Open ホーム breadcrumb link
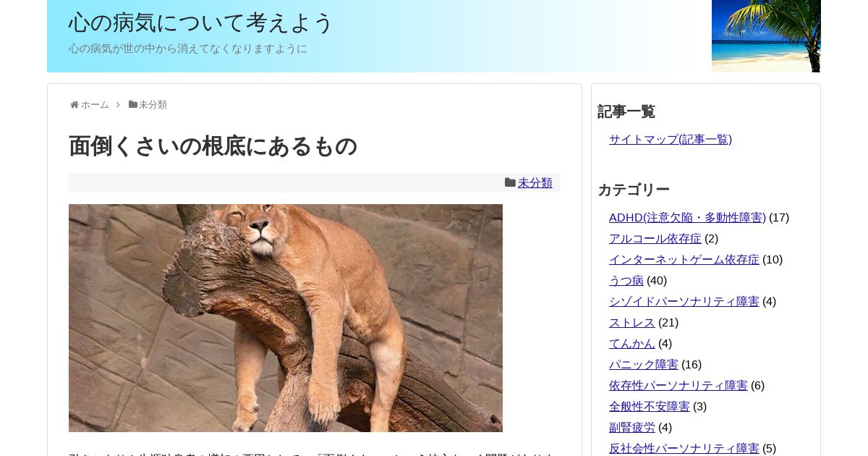The height and width of the screenshot is (456, 868). (95, 105)
